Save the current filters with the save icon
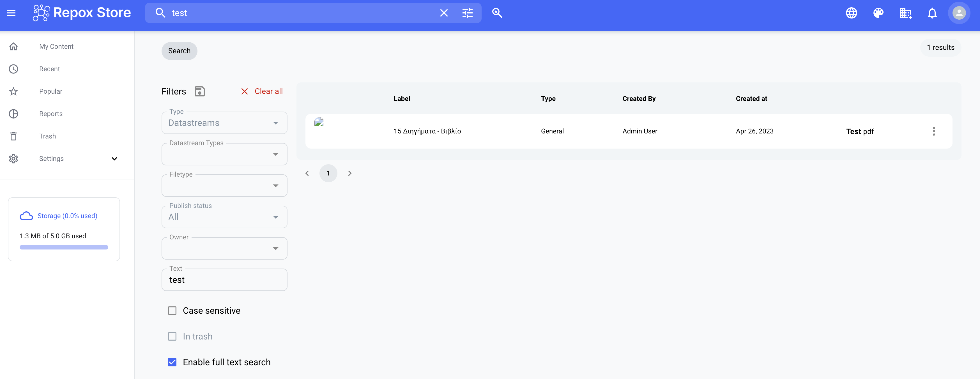Viewport: 980px width, 379px height. click(x=199, y=91)
